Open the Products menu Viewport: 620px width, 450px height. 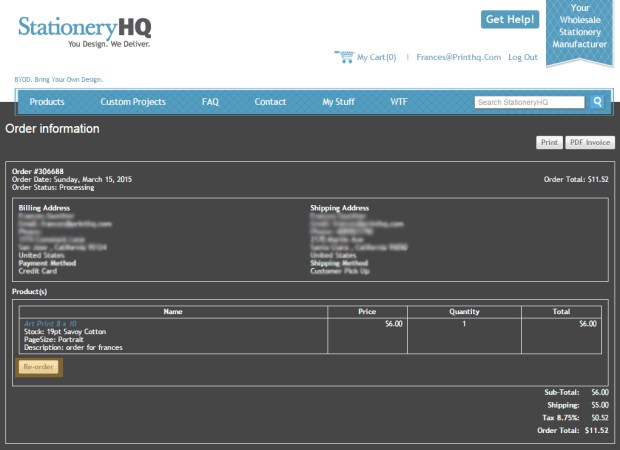pos(47,102)
